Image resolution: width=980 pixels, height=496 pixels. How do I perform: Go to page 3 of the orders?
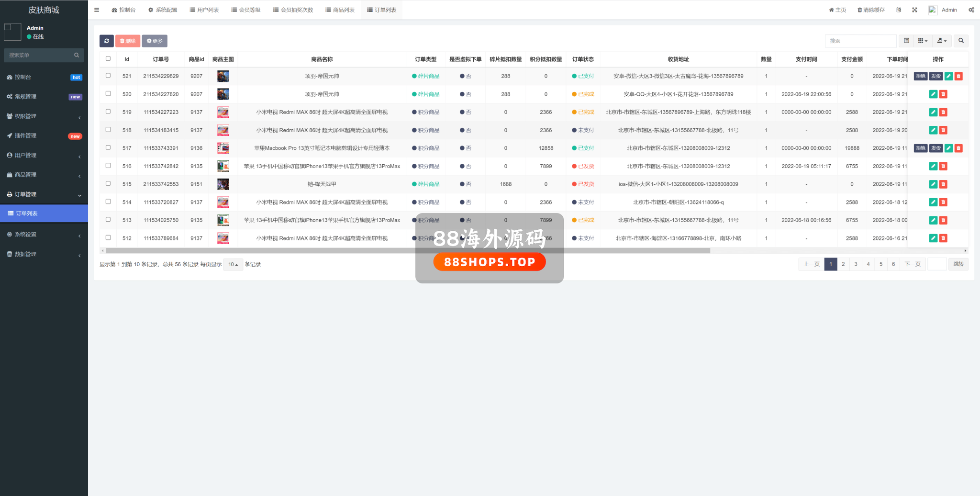click(x=856, y=264)
